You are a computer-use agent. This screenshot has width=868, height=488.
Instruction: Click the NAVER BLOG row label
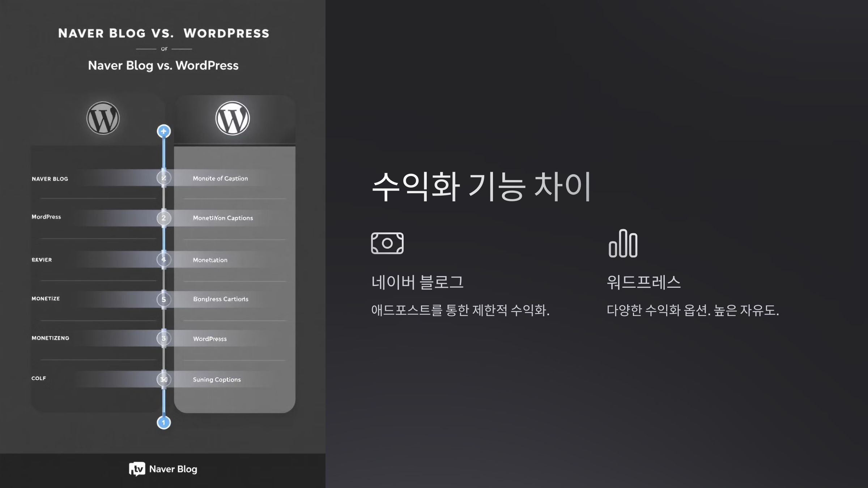pyautogui.click(x=50, y=179)
